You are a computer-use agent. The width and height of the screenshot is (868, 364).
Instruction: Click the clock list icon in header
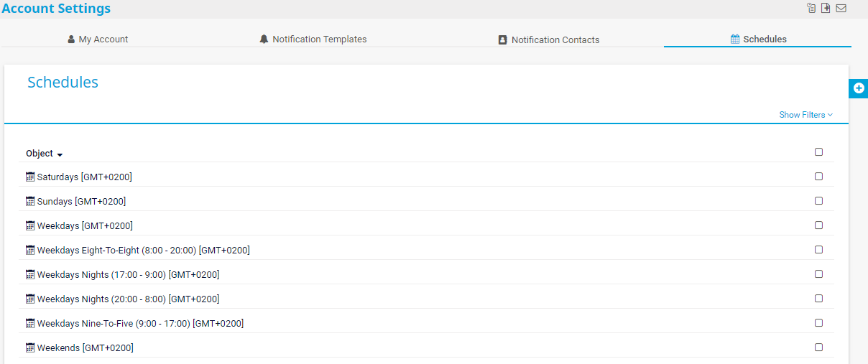(x=811, y=9)
